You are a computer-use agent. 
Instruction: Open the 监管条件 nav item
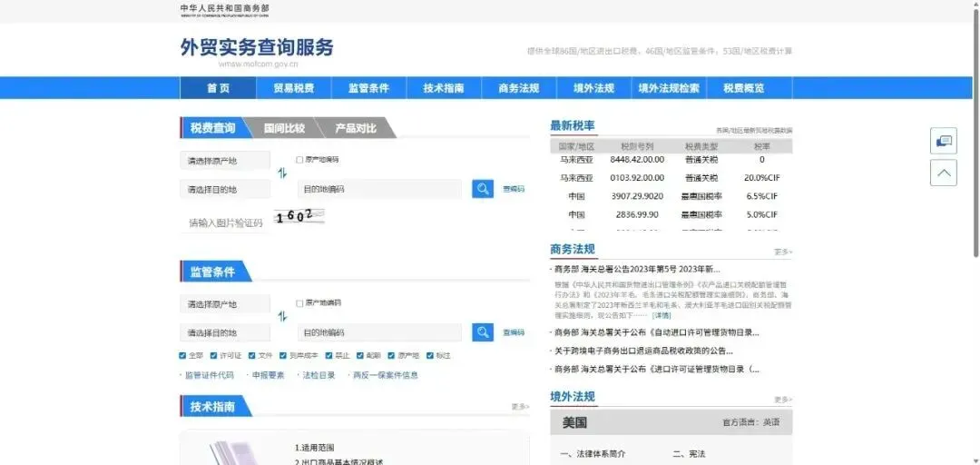[368, 88]
